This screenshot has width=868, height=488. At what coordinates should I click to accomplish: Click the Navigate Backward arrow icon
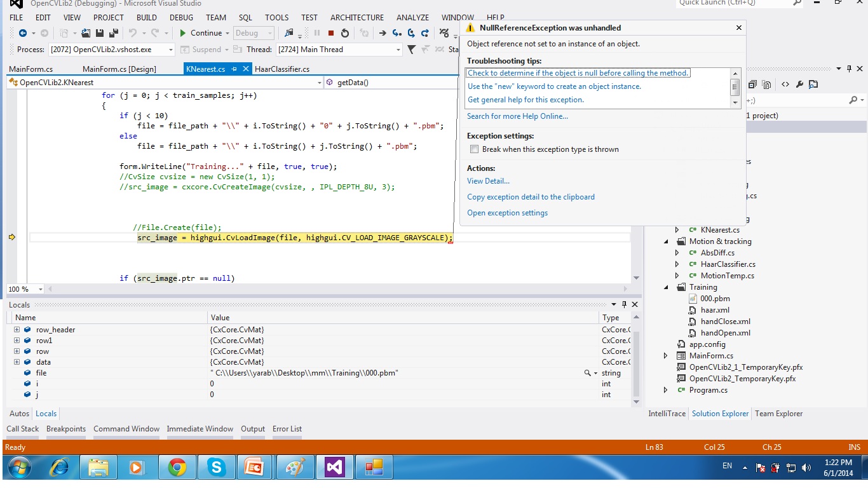tap(23, 33)
